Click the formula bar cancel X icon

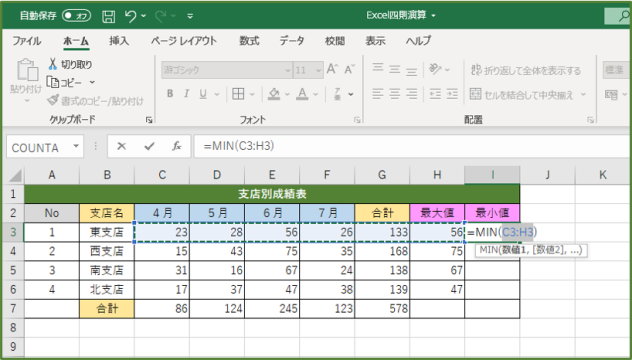point(121,146)
